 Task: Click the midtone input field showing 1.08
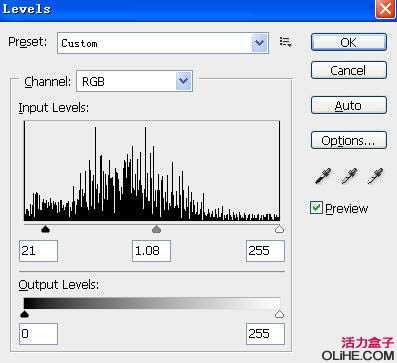click(x=151, y=251)
